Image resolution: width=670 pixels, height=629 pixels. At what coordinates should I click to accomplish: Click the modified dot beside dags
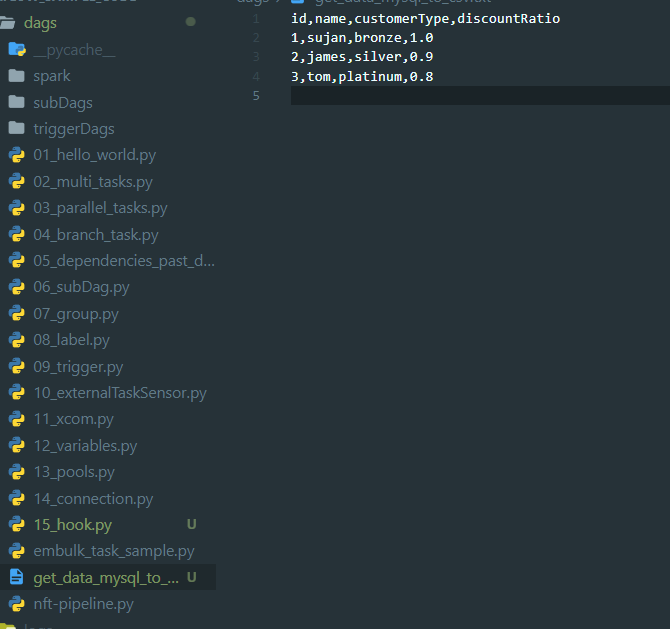point(191,22)
